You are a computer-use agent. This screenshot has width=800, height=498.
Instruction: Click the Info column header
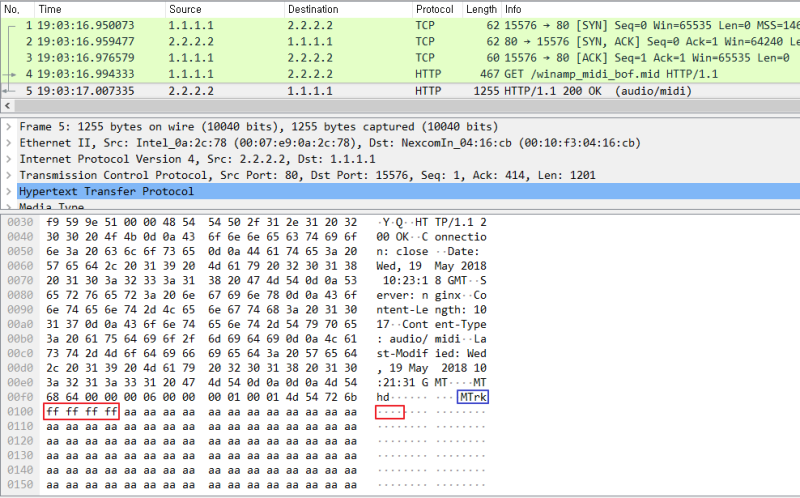(x=513, y=9)
